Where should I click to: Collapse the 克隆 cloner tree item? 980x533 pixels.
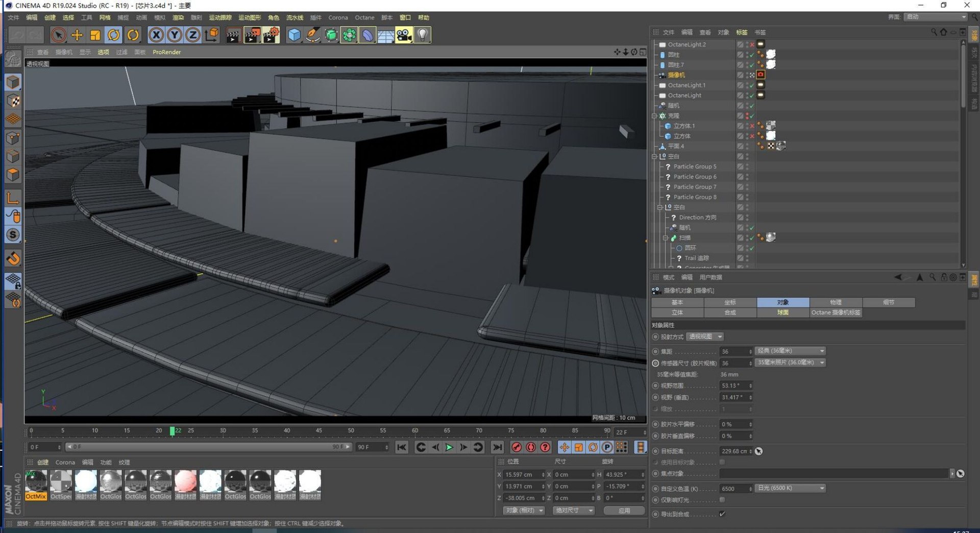pyautogui.click(x=654, y=116)
